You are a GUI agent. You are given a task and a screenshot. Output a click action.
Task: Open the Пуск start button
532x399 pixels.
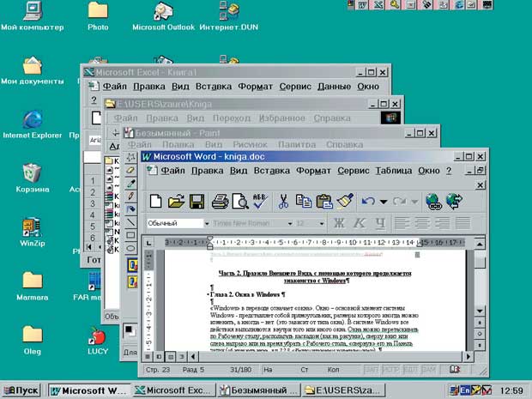point(21,390)
